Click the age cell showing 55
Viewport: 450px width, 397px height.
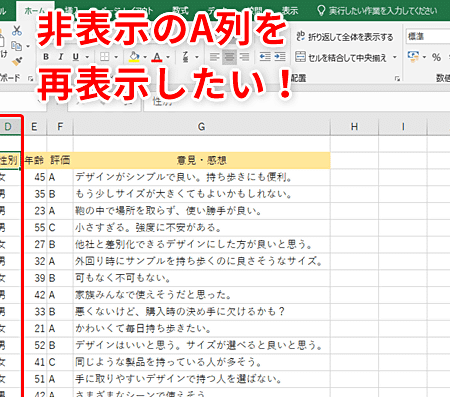(34, 228)
